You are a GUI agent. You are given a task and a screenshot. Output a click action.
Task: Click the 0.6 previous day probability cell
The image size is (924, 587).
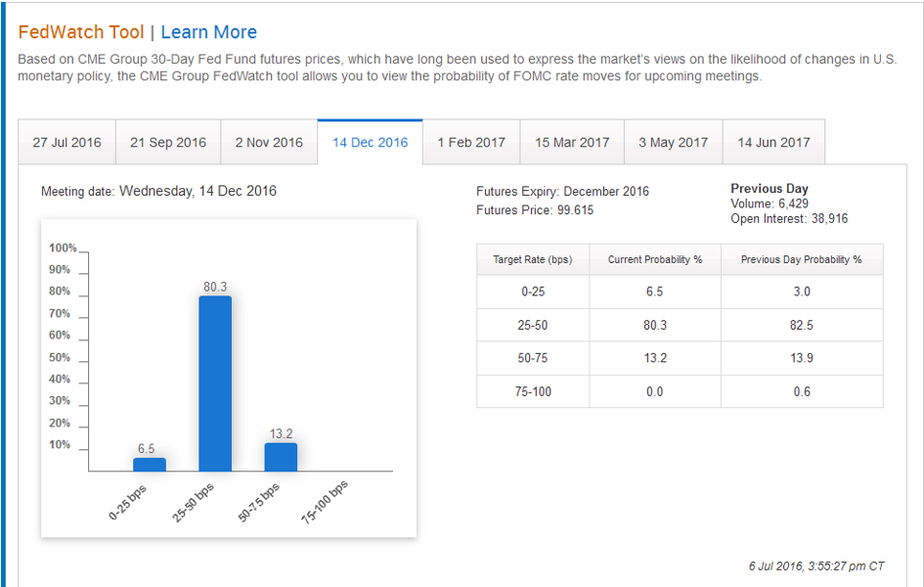(x=802, y=391)
